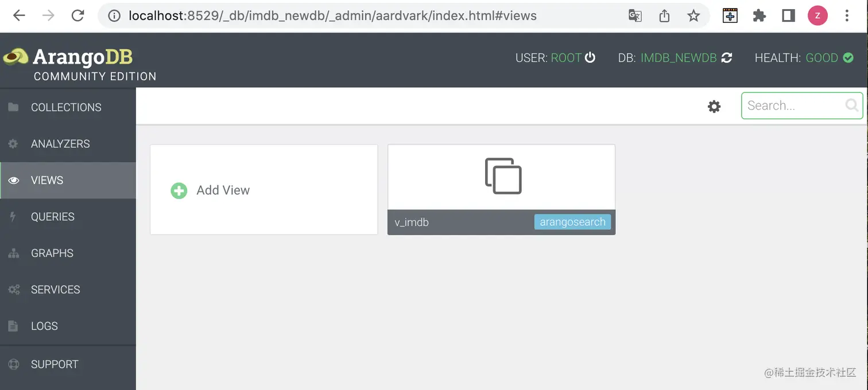
Task: Switch database with the refresh icon by IMDB_NEWDB
Action: [x=727, y=58]
